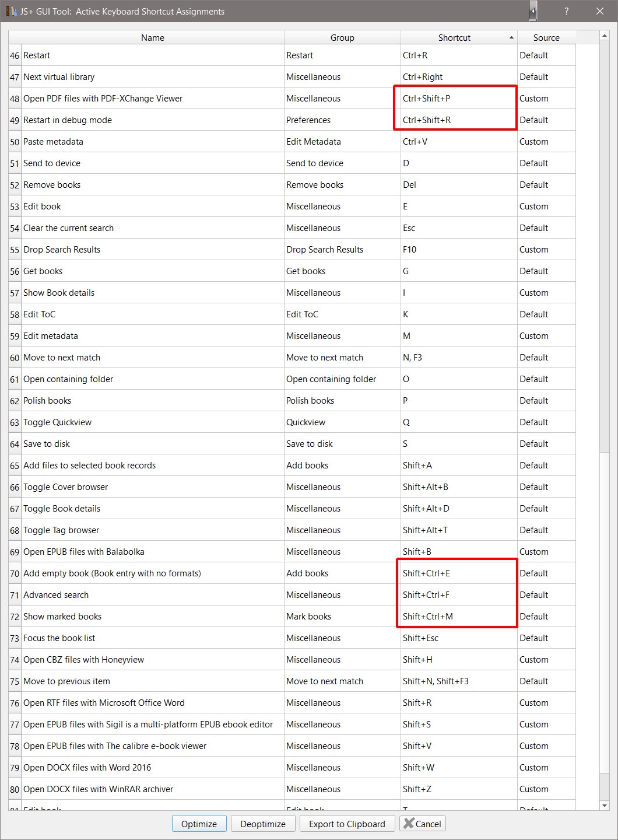Select 'Open DOCX files with WinRAR archiver'
Image resolution: width=618 pixels, height=840 pixels.
pyautogui.click(x=153, y=789)
